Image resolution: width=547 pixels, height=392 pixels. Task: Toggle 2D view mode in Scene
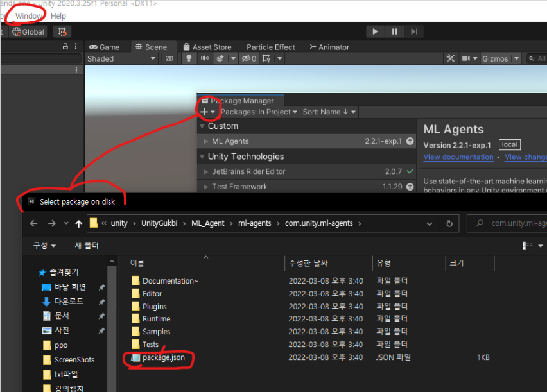click(x=169, y=58)
